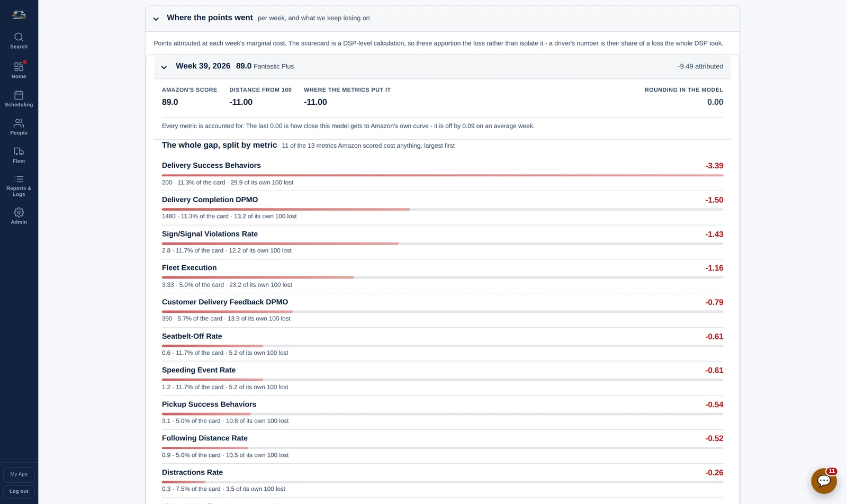Click the Distance From 100 value -11.00

point(241,102)
